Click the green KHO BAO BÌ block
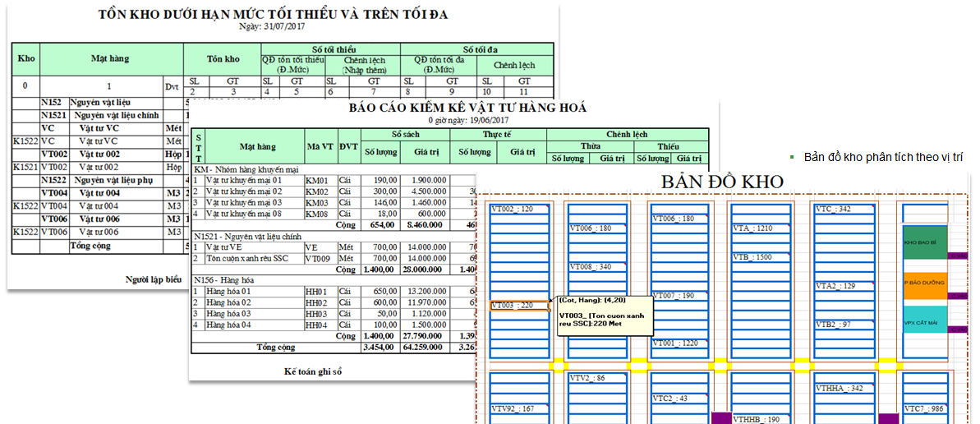This screenshot has width=980, height=424. [x=925, y=242]
